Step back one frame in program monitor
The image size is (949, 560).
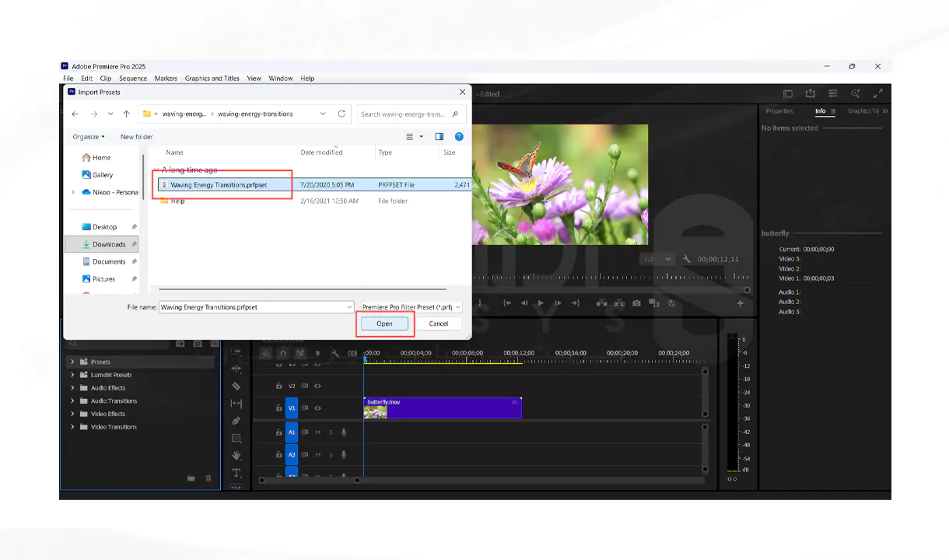tap(524, 303)
